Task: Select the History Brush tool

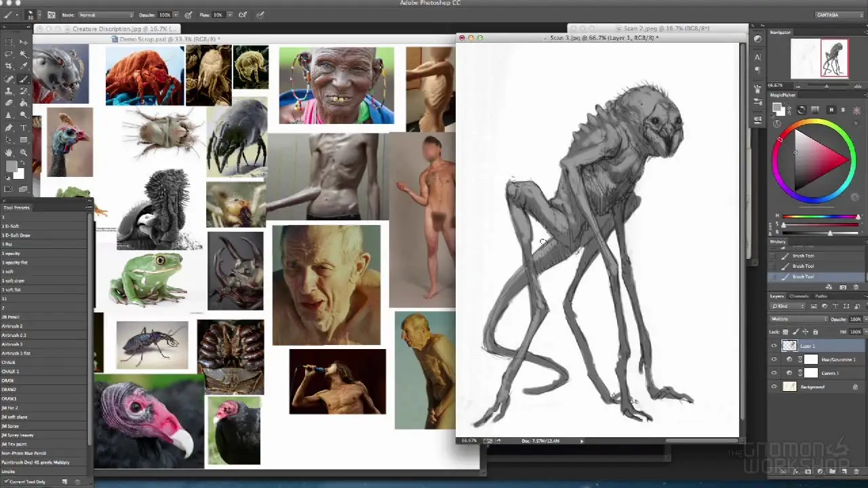Action: [x=23, y=91]
